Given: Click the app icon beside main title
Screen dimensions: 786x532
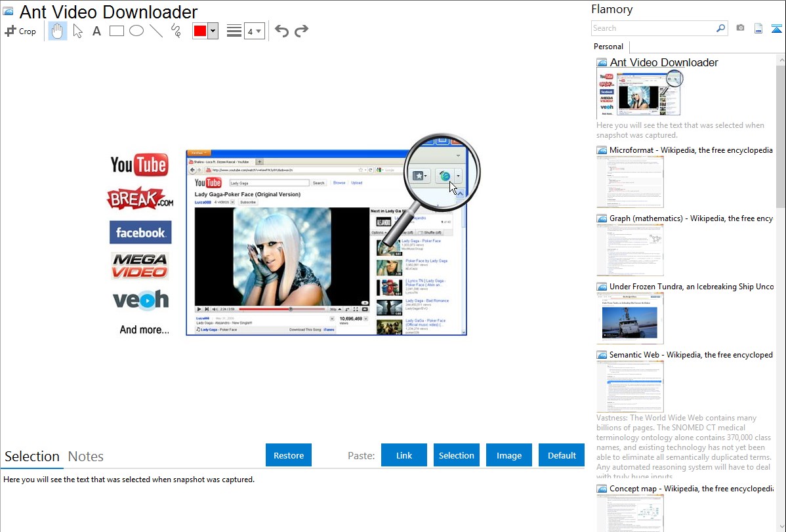Looking at the screenshot, I should (8, 11).
